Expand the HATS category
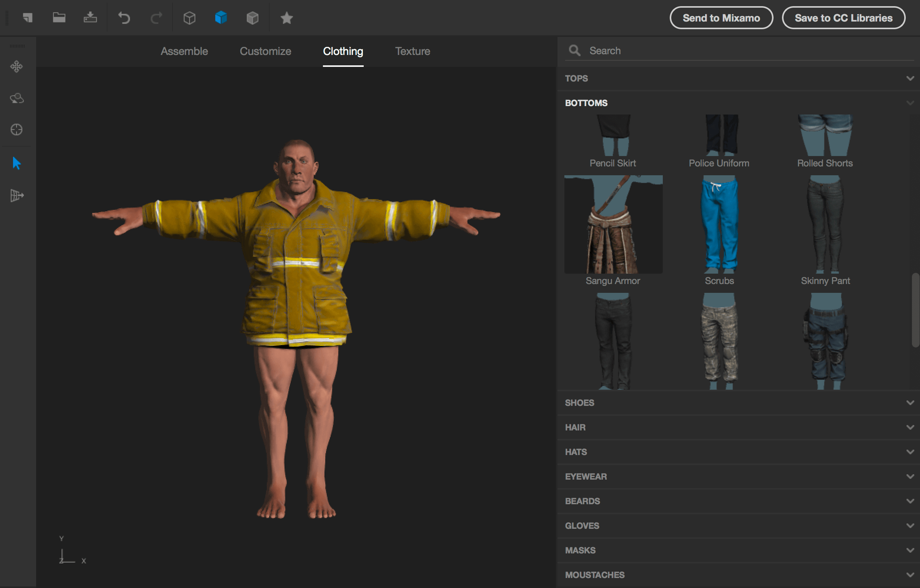This screenshot has width=920, height=588. 738,452
